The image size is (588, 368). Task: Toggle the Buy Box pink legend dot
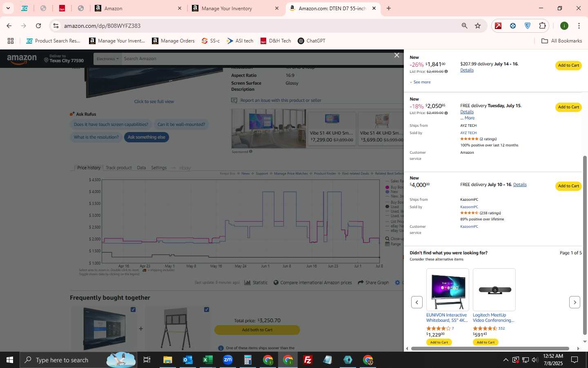[x=387, y=187]
